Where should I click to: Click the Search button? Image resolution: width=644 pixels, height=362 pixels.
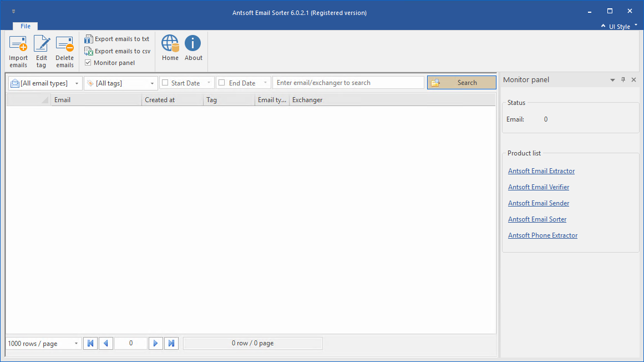462,83
